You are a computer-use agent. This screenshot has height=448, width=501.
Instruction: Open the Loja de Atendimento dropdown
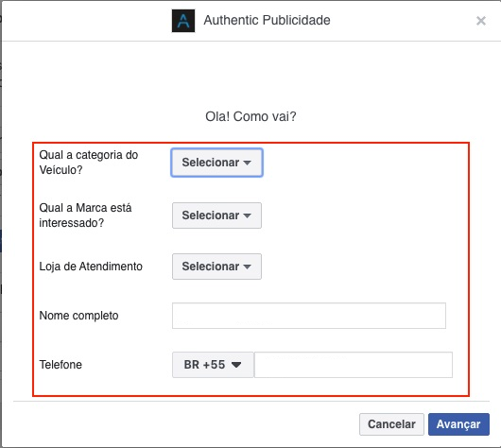pyautogui.click(x=216, y=267)
